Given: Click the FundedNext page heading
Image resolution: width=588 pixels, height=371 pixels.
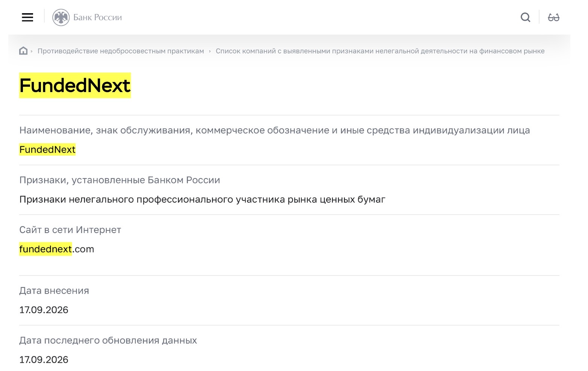Looking at the screenshot, I should (75, 85).
